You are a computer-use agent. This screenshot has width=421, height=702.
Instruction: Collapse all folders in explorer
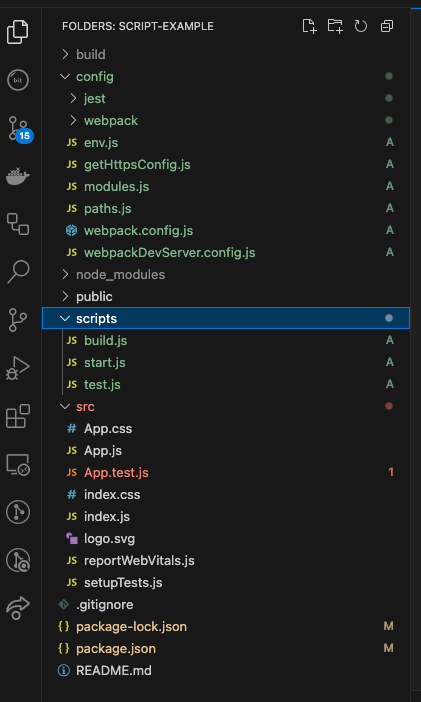387,26
